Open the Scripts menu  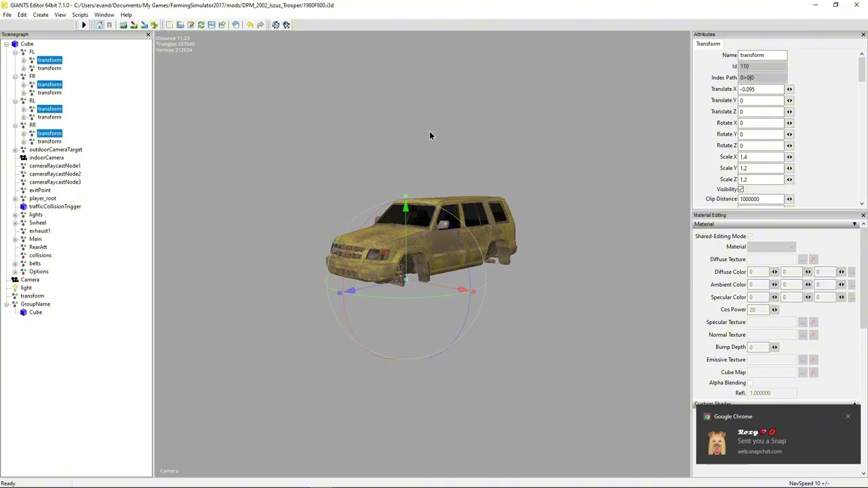[80, 15]
